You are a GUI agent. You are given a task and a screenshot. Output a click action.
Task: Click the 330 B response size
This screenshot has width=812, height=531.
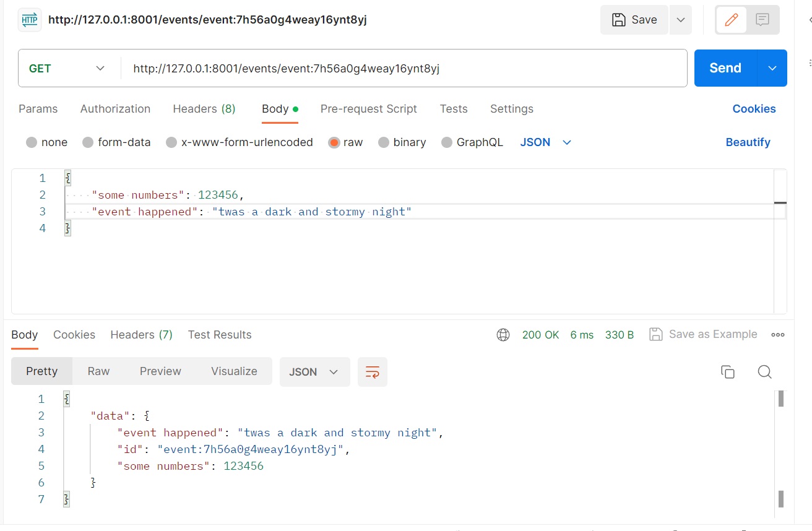[x=620, y=335]
